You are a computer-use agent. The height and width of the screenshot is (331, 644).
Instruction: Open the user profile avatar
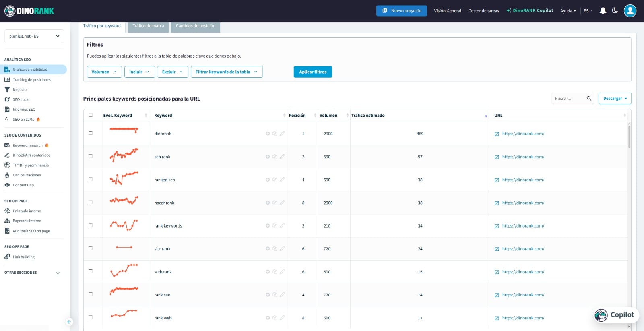(x=630, y=11)
